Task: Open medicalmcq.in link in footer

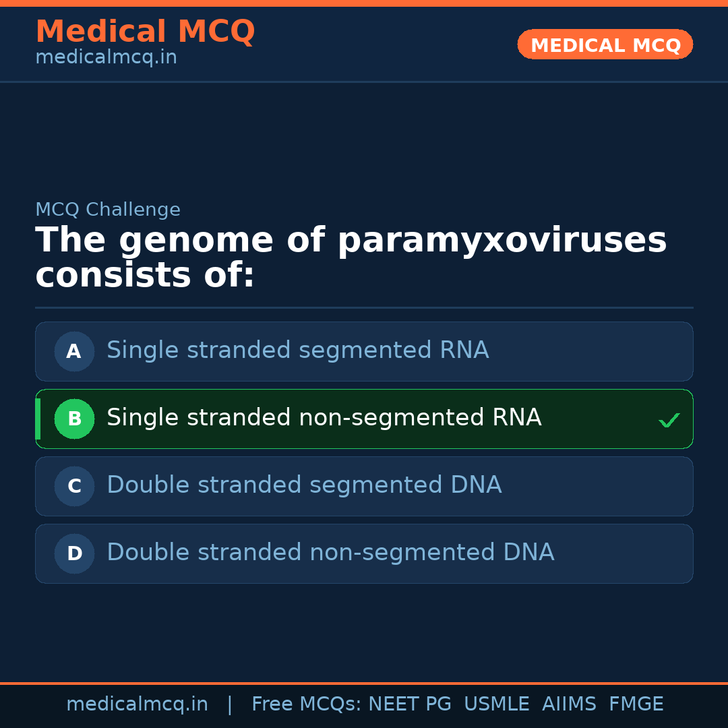Action: pyautogui.click(x=137, y=704)
